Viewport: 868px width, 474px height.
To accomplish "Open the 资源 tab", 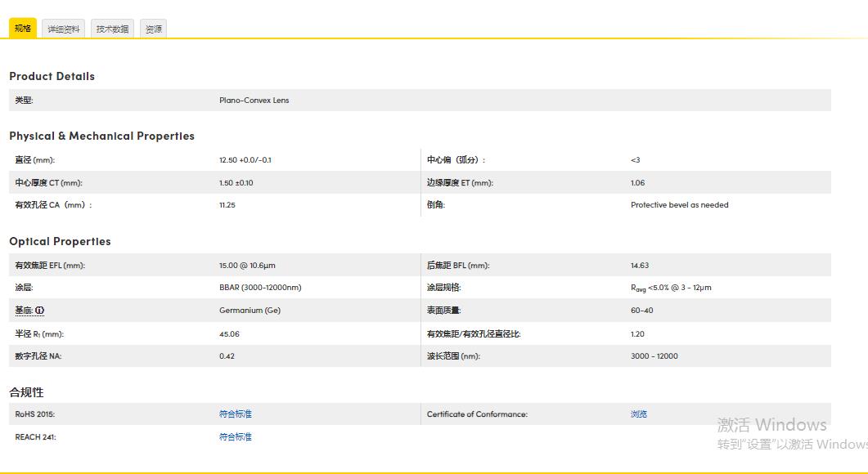I will pos(153,27).
